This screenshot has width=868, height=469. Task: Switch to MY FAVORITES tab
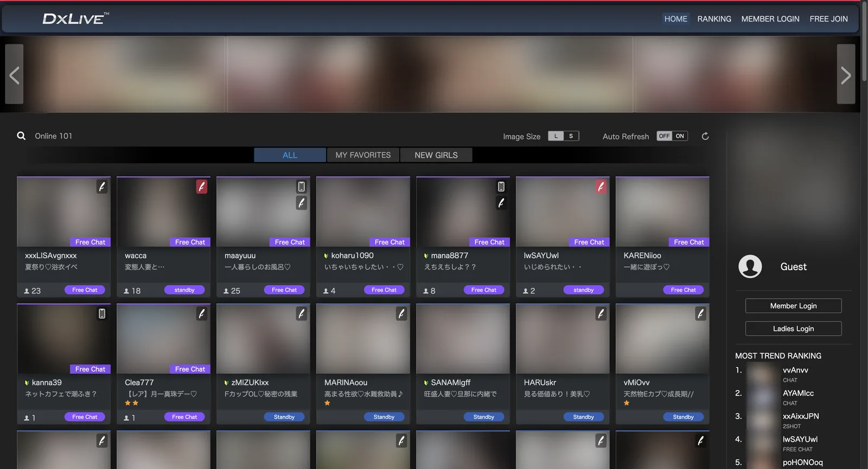pos(363,155)
